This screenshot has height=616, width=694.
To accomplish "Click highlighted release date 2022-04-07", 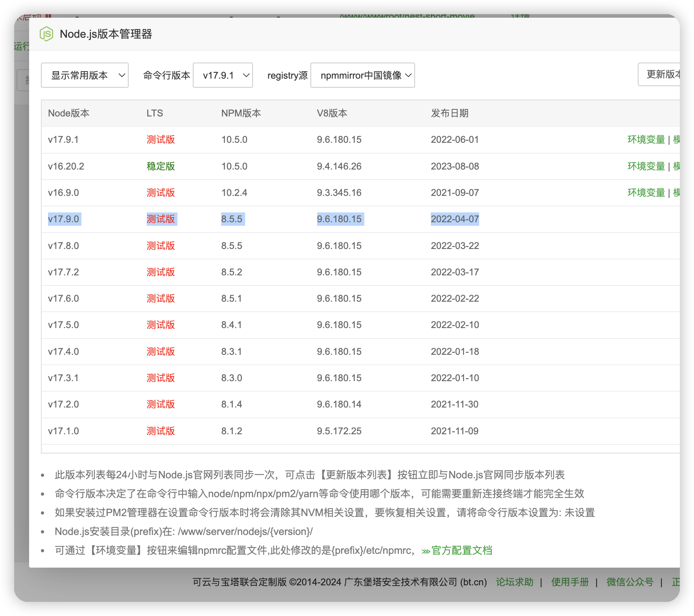I will click(455, 219).
